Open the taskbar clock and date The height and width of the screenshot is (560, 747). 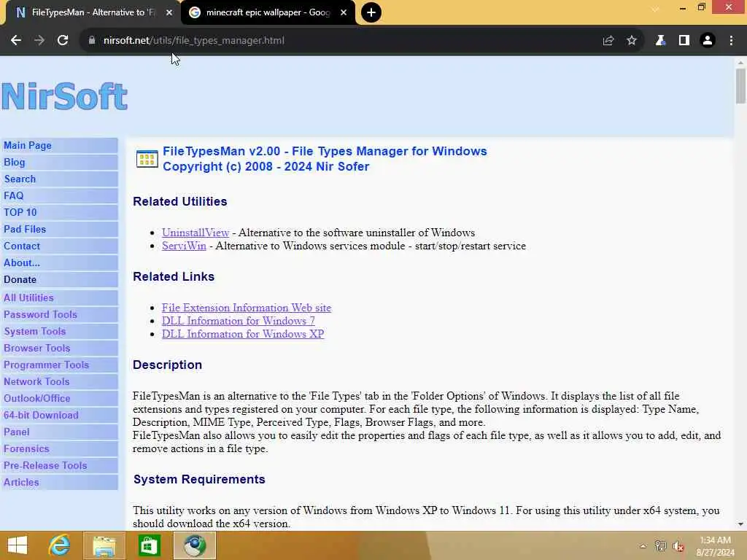[x=715, y=546]
